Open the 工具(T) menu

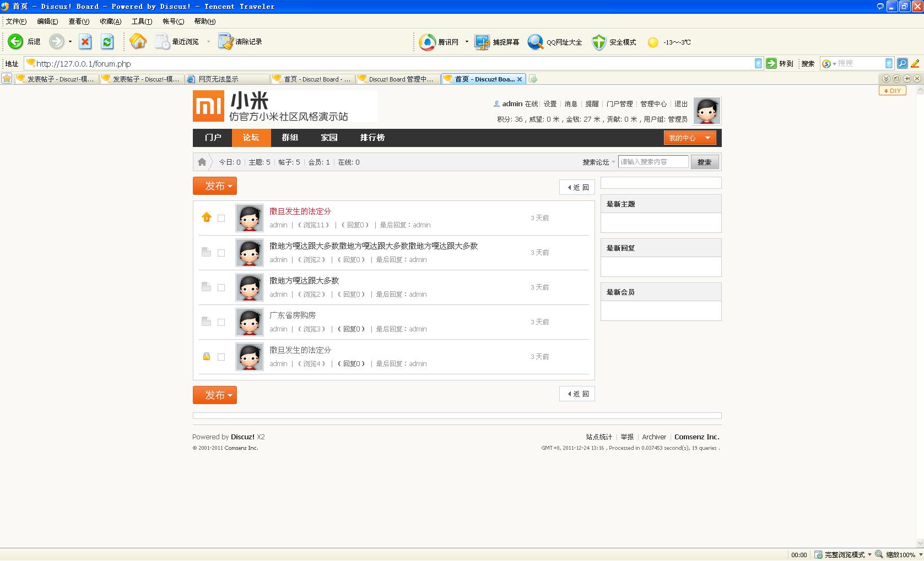pos(142,21)
